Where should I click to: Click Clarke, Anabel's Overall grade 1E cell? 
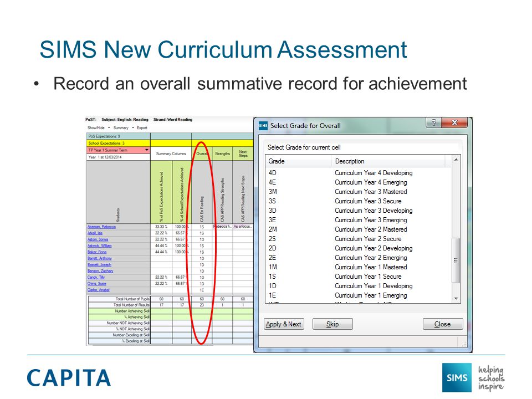pos(202,290)
